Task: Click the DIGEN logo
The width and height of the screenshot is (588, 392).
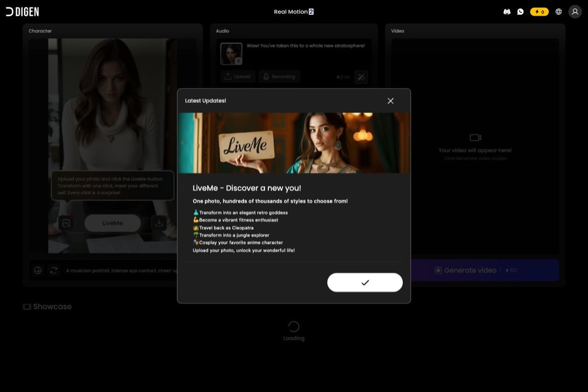Action: click(x=22, y=12)
